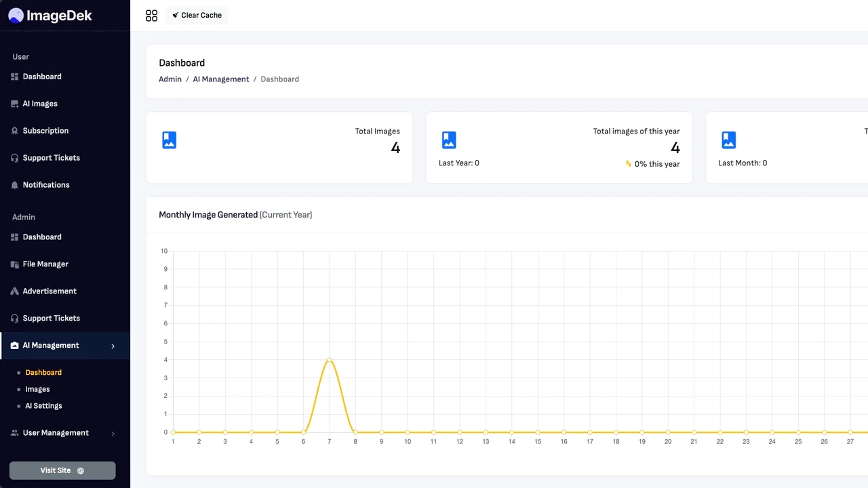Image resolution: width=868 pixels, height=488 pixels.
Task: Select the Advertisement sidebar icon
Action: pos(15,291)
